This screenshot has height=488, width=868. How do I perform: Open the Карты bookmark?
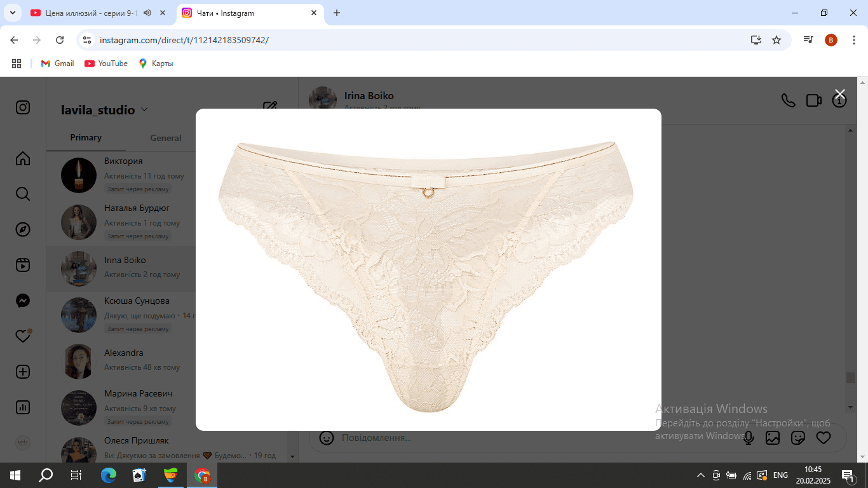(156, 64)
